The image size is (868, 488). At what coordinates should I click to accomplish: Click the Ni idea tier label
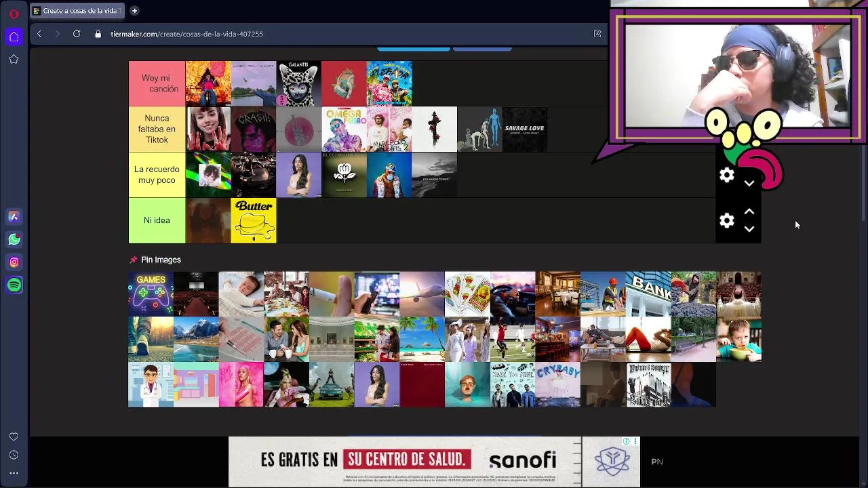(157, 220)
